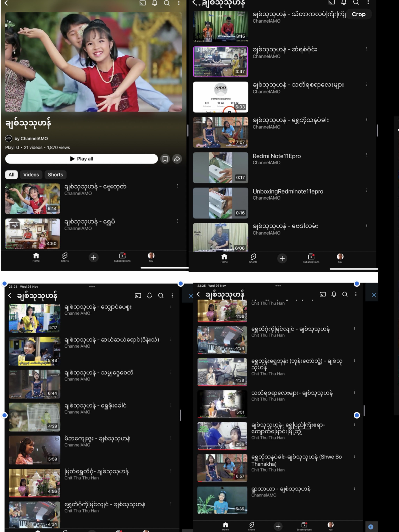Open Subscriptions in bottom-right panel navigation
Viewport: 399px width, 532px height.
click(x=304, y=526)
